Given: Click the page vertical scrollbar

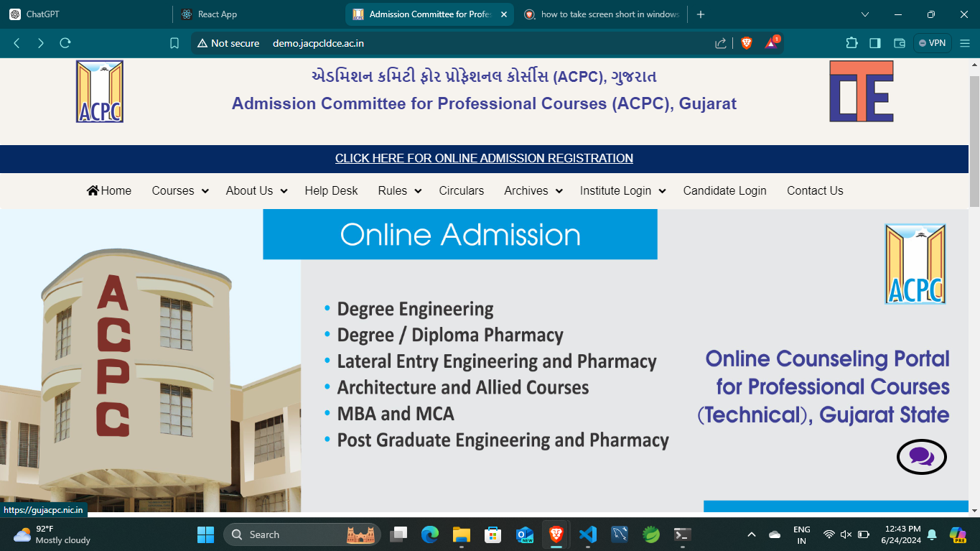Looking at the screenshot, I should [974, 144].
